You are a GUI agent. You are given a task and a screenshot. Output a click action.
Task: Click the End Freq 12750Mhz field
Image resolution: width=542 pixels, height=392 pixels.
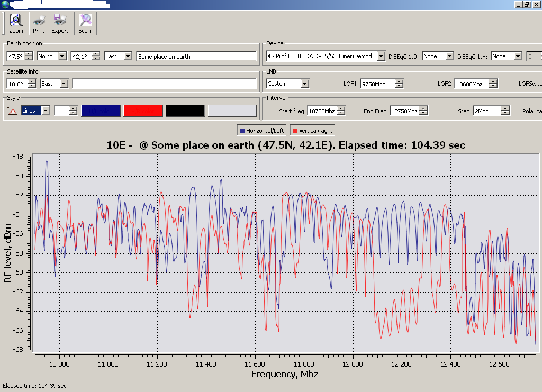click(x=405, y=111)
